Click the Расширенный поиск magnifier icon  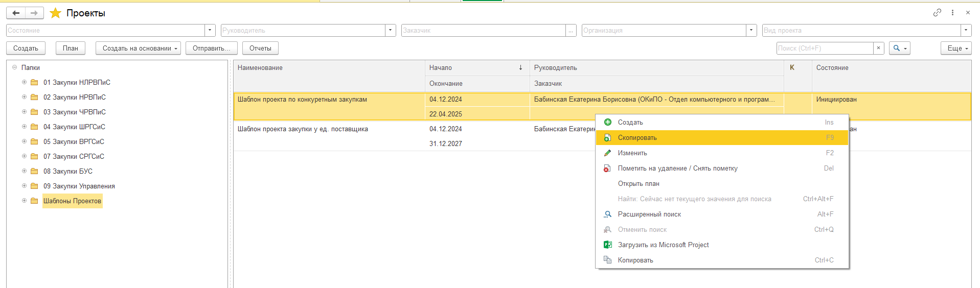click(x=608, y=214)
